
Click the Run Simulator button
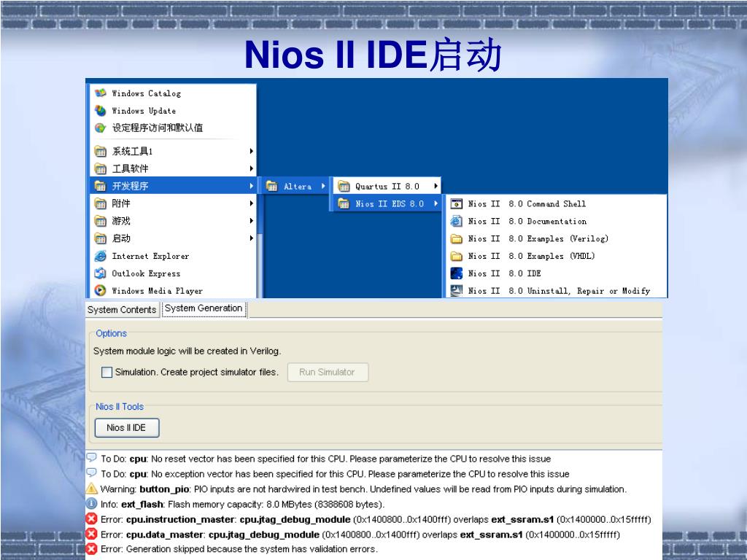pos(328,373)
